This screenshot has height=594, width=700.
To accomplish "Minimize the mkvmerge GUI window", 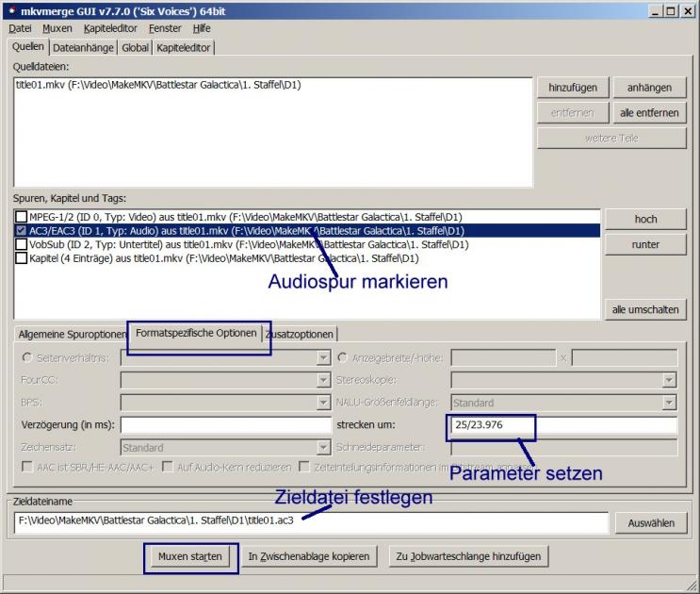I will tap(655, 11).
